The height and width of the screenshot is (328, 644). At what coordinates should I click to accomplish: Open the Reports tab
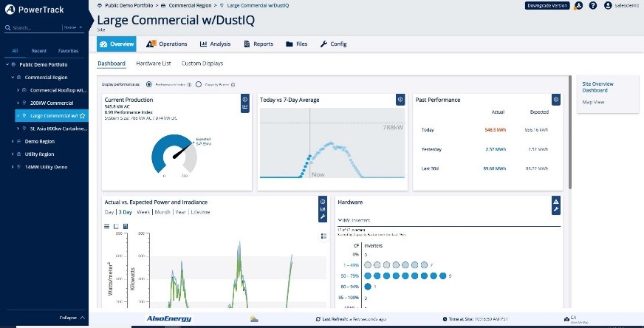click(x=258, y=44)
